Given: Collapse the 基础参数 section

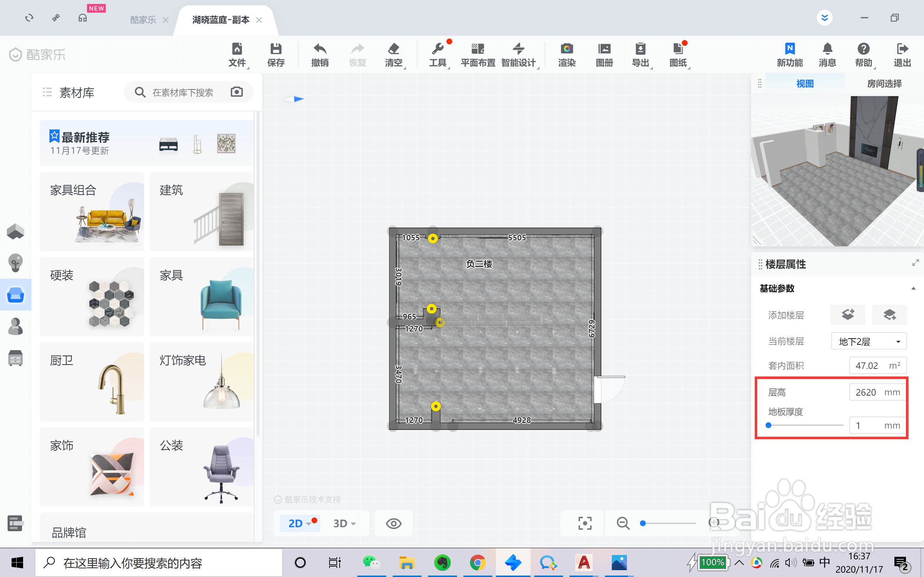Looking at the screenshot, I should tap(913, 288).
